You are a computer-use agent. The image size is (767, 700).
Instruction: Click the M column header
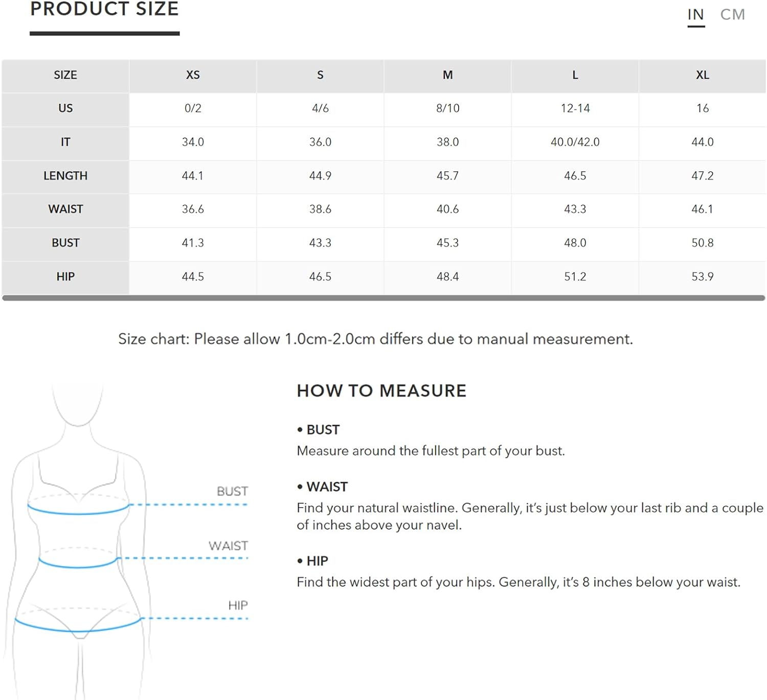pos(447,75)
